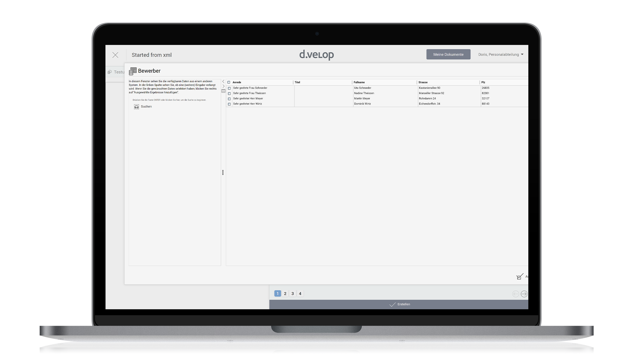Close the 'Started from xml' dialog
Image resolution: width=633 pixels, height=364 pixels.
(115, 55)
